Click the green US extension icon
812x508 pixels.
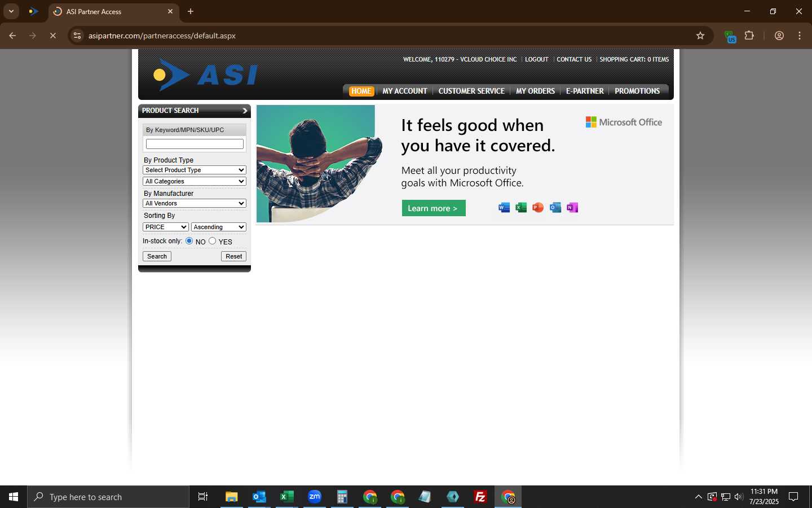tap(730, 37)
